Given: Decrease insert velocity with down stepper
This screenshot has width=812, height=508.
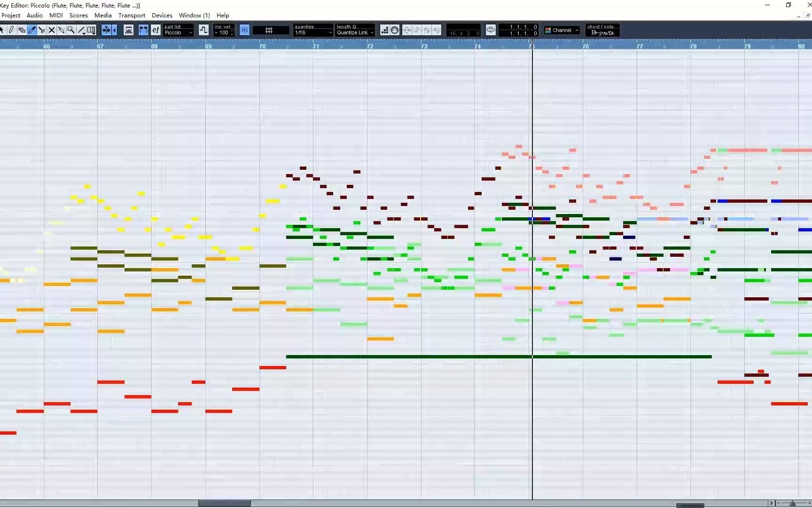Looking at the screenshot, I should tap(232, 34).
